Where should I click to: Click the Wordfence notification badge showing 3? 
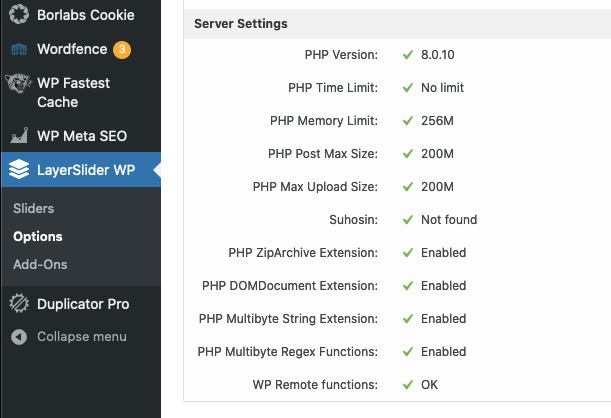pyautogui.click(x=122, y=49)
